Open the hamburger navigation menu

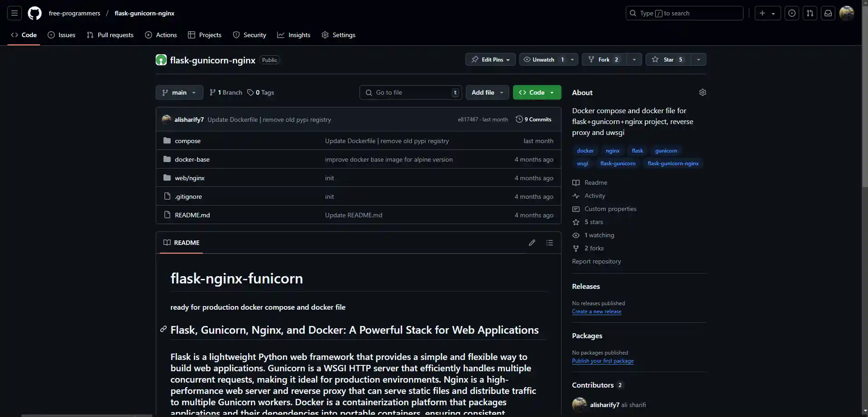(x=14, y=13)
